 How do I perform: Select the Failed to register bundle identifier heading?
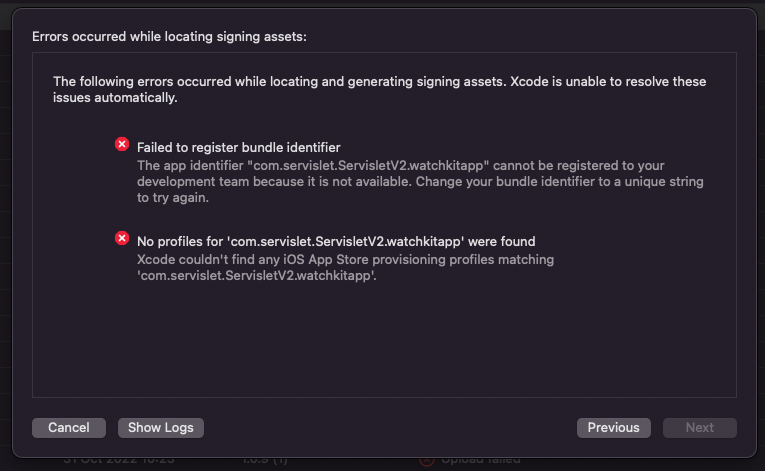(239, 147)
